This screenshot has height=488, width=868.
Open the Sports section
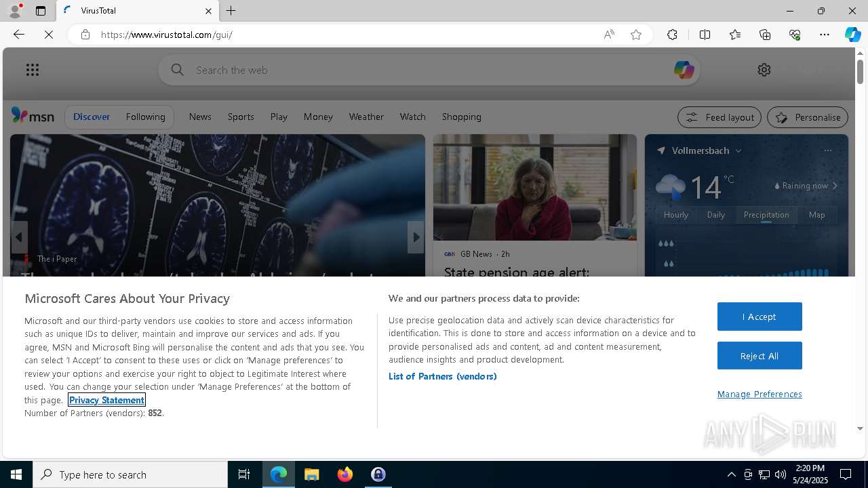point(241,117)
